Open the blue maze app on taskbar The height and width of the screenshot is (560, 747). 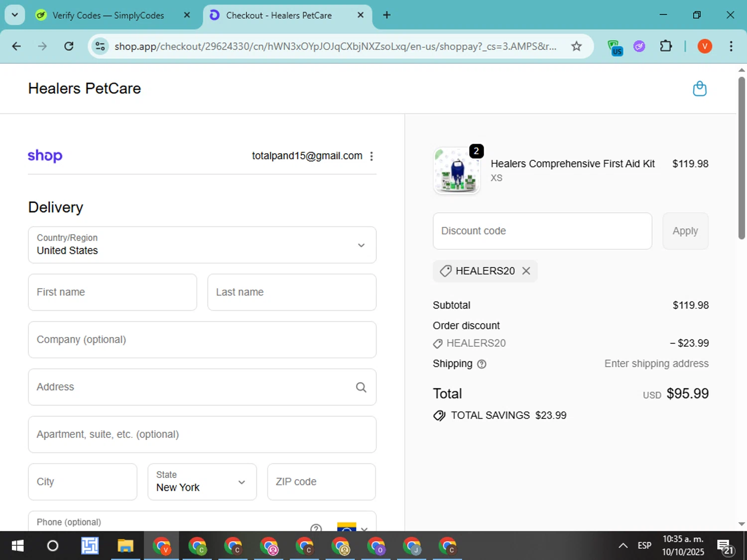(90, 546)
